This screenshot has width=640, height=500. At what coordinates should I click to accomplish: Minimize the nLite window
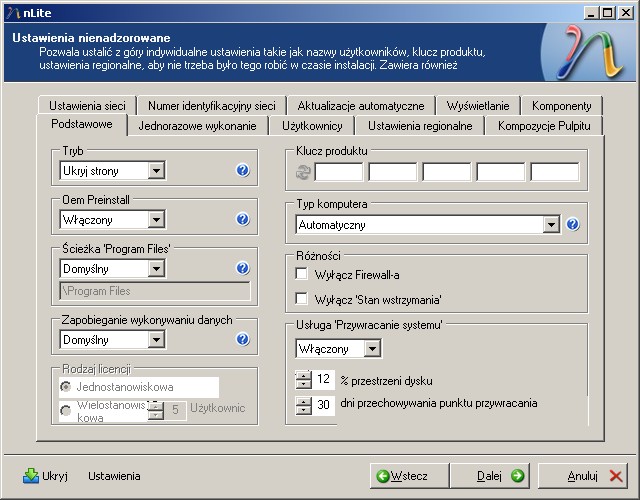point(590,13)
